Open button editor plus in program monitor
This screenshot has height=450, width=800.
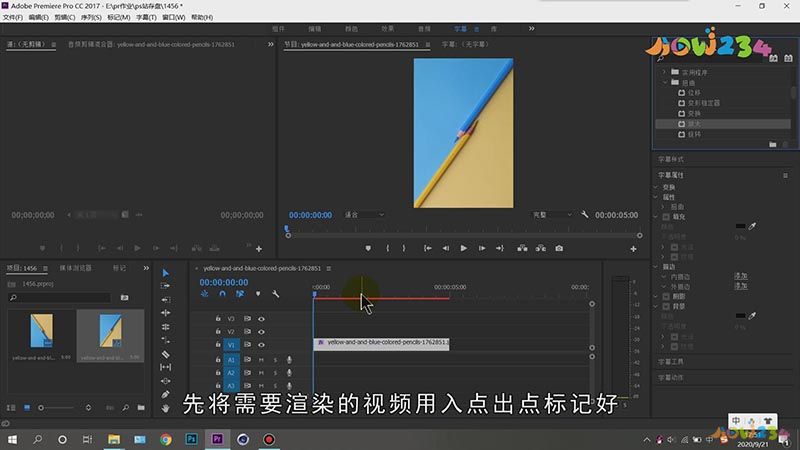pyautogui.click(x=633, y=249)
